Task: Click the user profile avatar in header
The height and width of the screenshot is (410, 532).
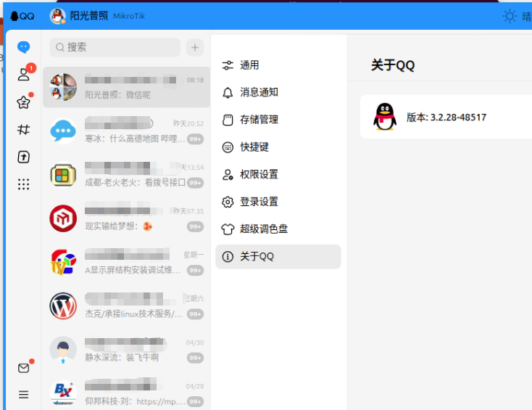Action: (58, 16)
